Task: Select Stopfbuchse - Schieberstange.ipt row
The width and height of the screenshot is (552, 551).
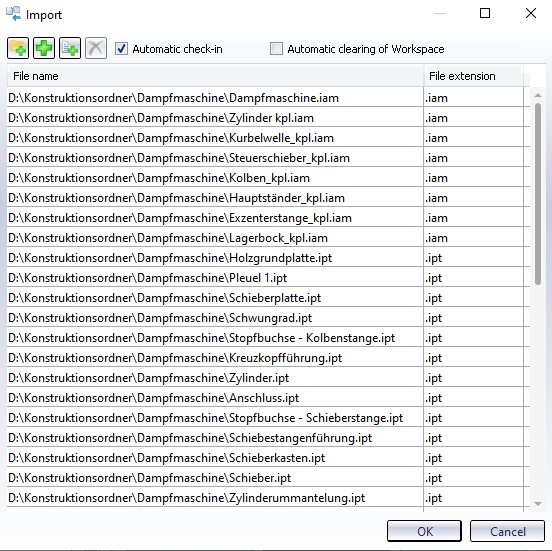Action: 268,418
